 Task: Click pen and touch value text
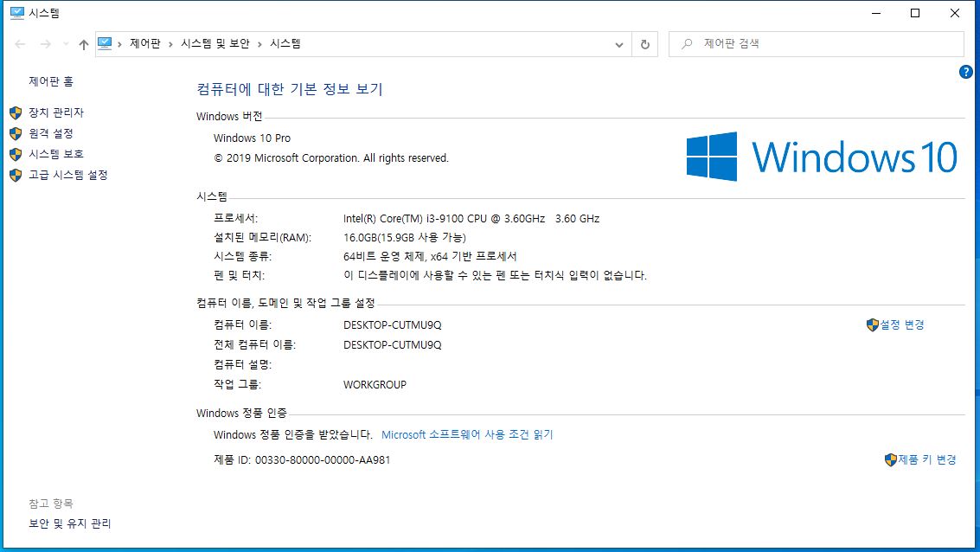click(495, 275)
